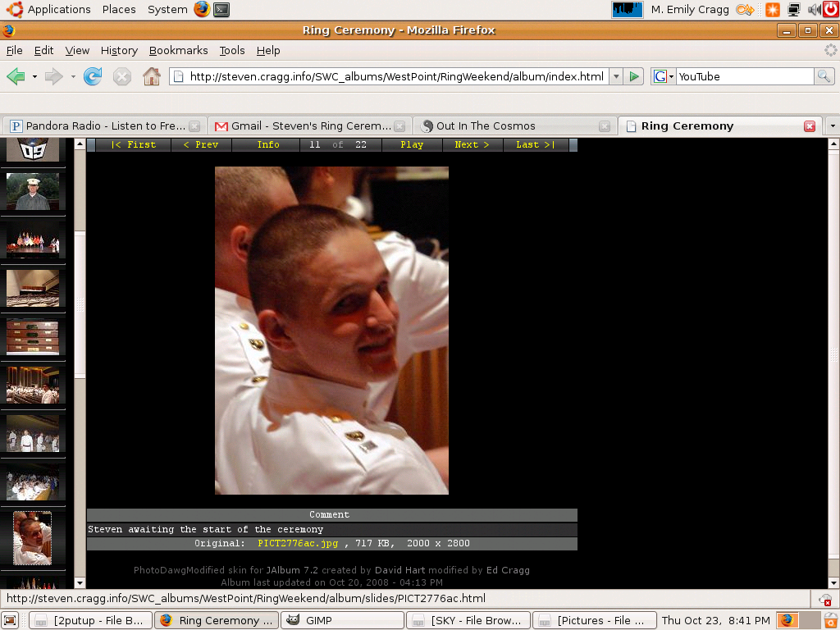840x630 pixels.
Task: Open the File menu
Action: (15, 50)
